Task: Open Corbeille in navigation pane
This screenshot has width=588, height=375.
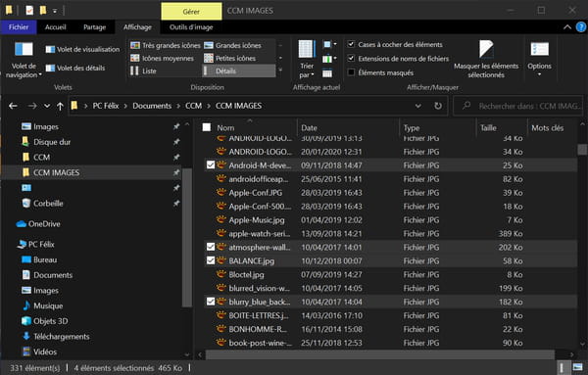Action: coord(48,204)
